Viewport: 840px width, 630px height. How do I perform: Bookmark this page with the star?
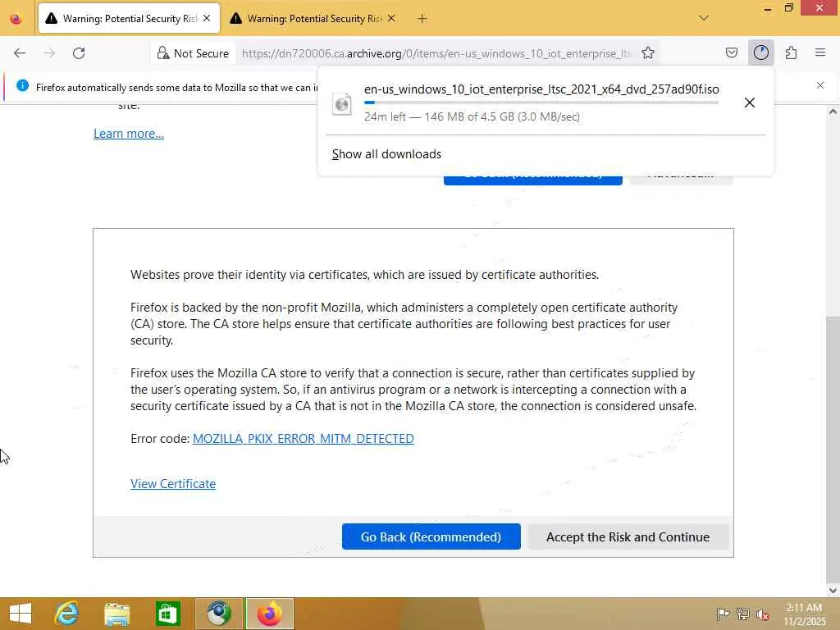click(x=648, y=53)
